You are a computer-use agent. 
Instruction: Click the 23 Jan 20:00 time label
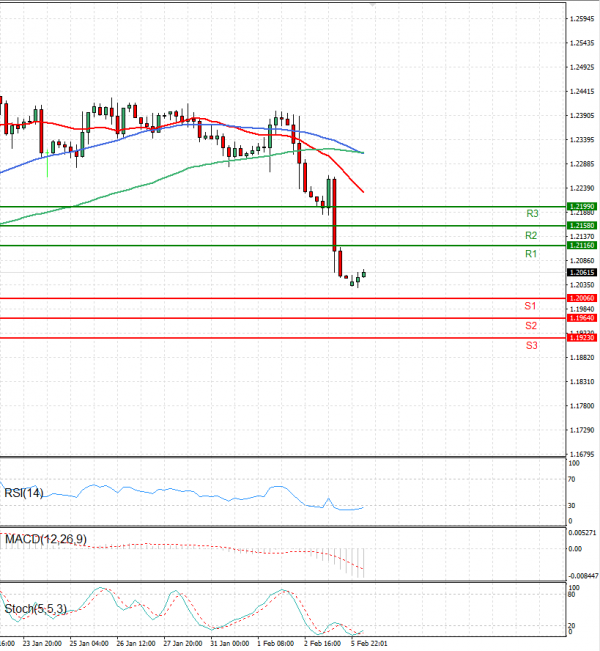click(42, 644)
